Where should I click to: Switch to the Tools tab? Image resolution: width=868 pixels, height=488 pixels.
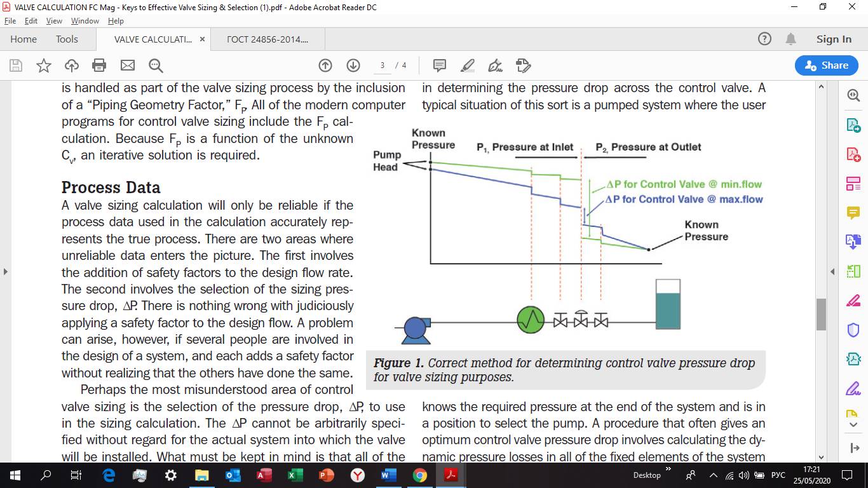(67, 39)
